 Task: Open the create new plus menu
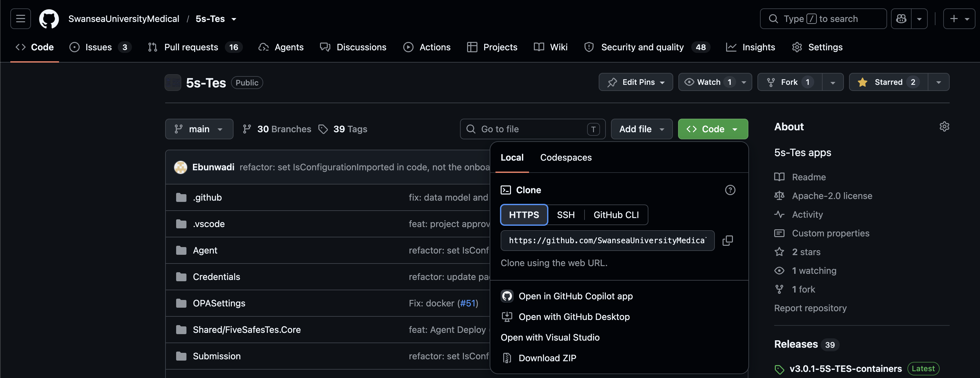[959, 19]
